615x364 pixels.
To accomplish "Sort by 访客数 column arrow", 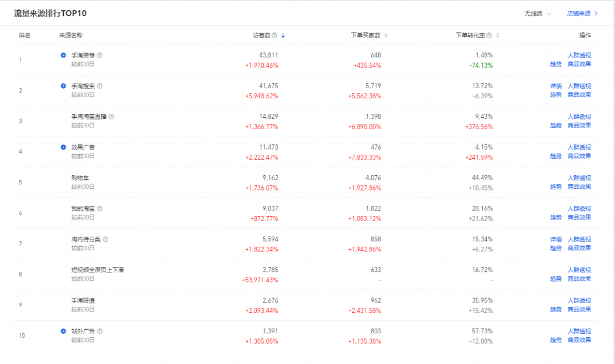I will (283, 35).
